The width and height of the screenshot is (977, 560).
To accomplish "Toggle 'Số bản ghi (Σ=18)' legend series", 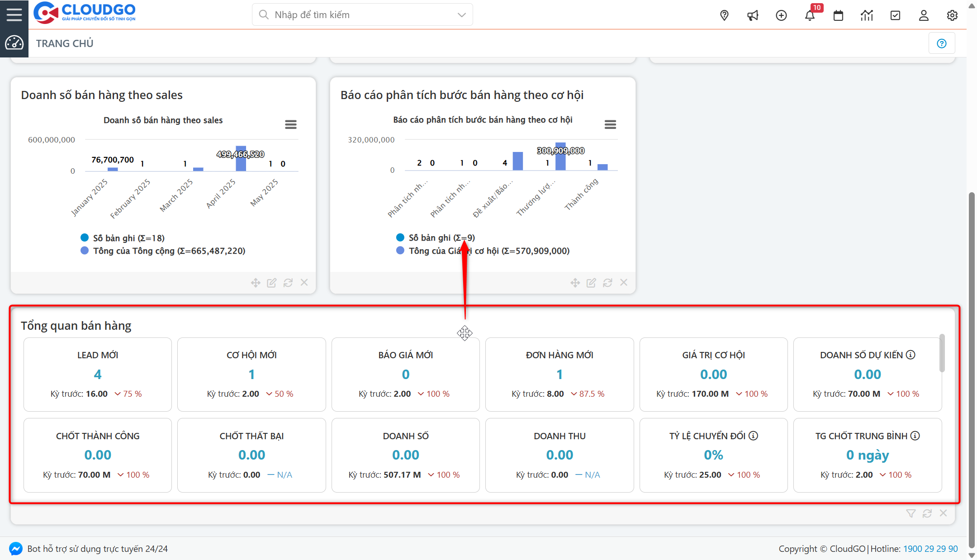I will (128, 238).
